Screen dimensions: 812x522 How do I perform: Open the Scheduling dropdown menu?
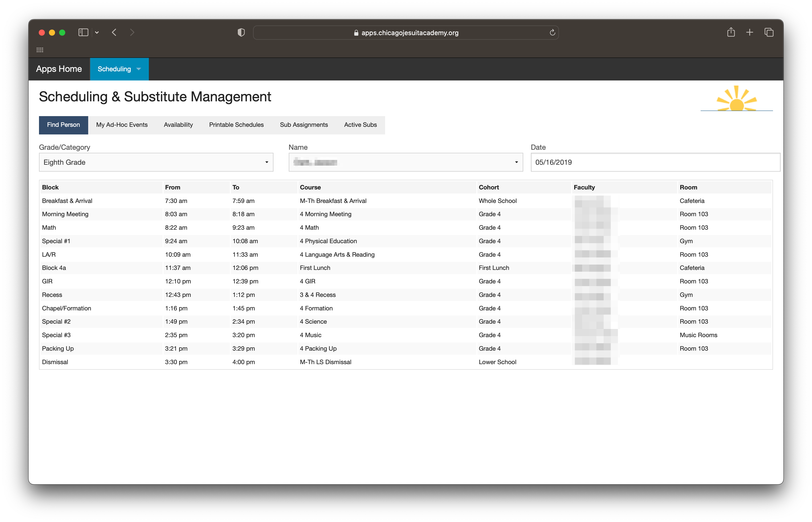pyautogui.click(x=119, y=69)
